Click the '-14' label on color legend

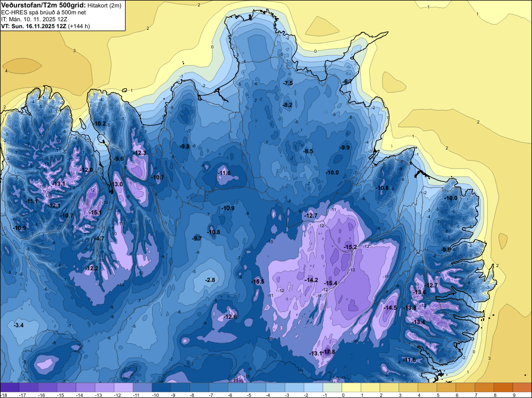[x=80, y=395]
